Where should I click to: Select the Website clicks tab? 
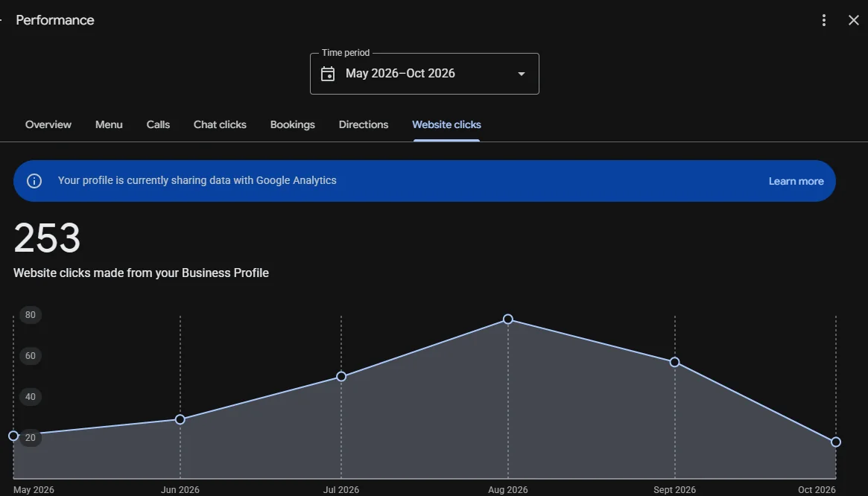point(447,124)
